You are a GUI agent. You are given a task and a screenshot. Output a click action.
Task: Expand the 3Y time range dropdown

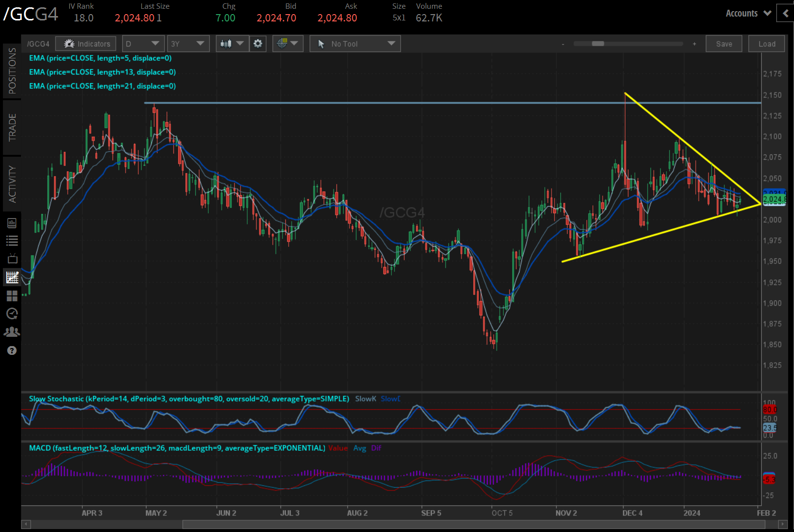[188, 43]
